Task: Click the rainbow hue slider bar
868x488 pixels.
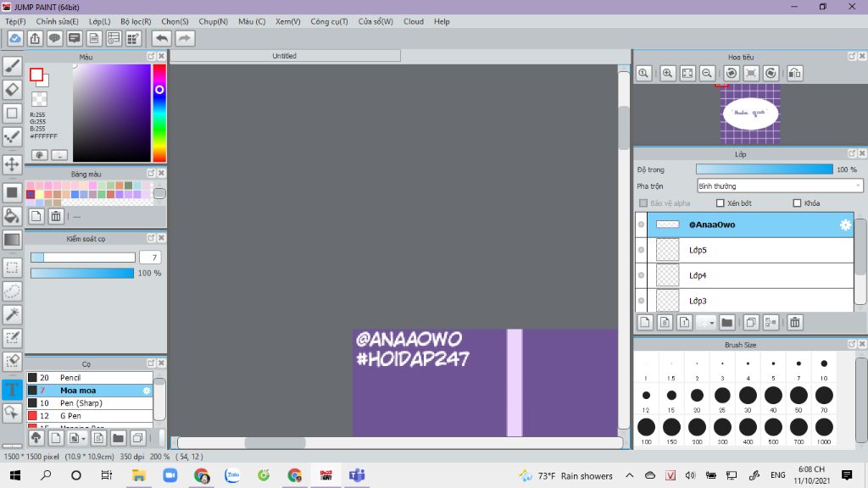Action: (x=159, y=113)
